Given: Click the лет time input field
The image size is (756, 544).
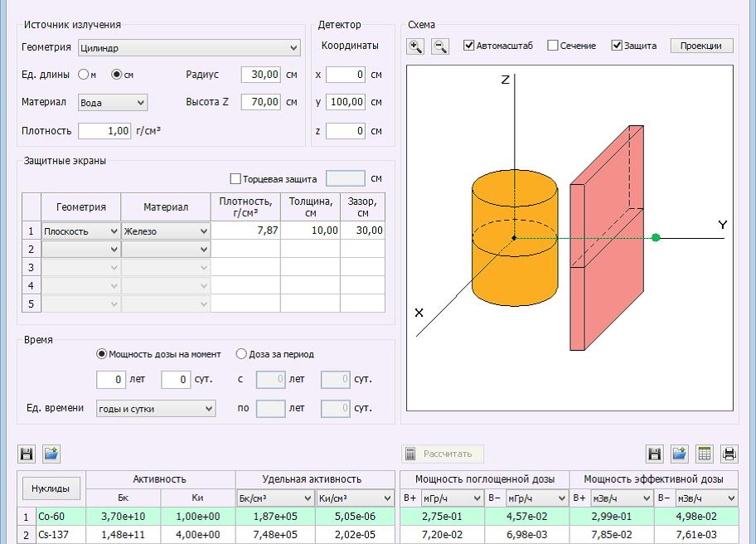Looking at the screenshot, I should pos(111,380).
